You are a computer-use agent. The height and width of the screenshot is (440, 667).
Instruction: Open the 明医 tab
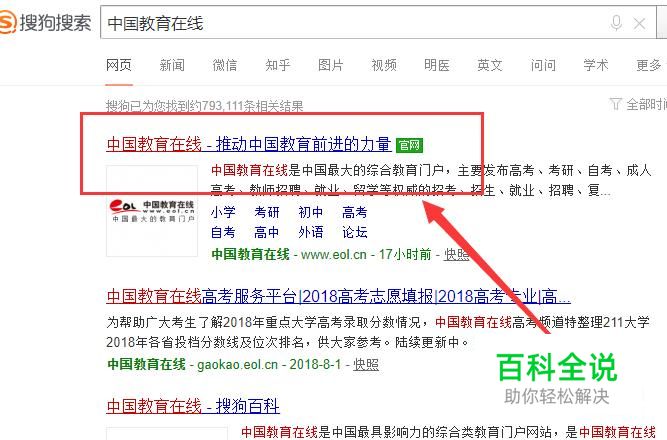coord(437,65)
